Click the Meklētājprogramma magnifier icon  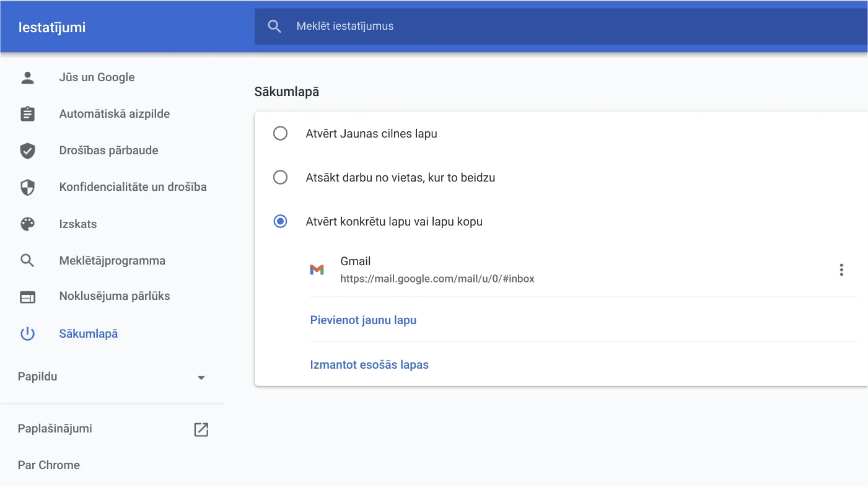point(27,260)
